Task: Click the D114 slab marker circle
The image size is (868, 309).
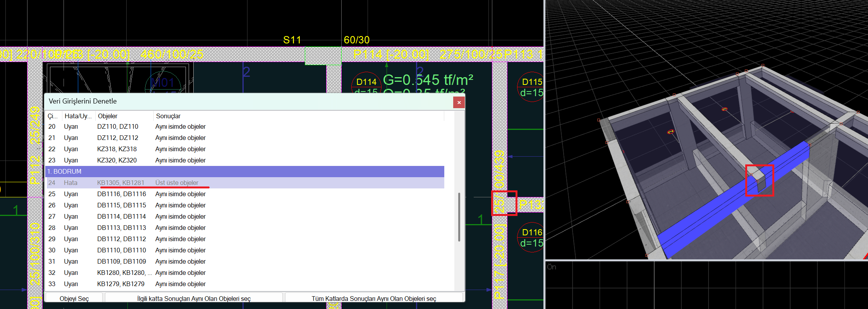Action: pos(366,83)
